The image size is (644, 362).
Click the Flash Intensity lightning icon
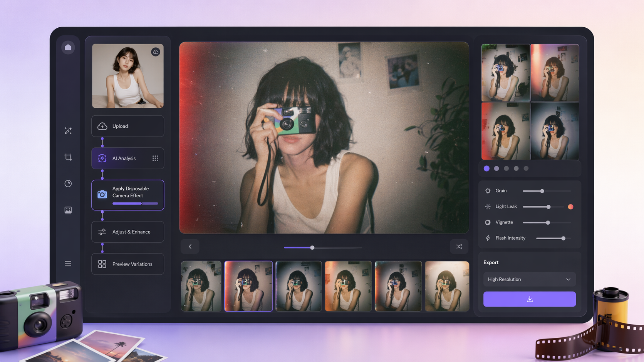(488, 238)
